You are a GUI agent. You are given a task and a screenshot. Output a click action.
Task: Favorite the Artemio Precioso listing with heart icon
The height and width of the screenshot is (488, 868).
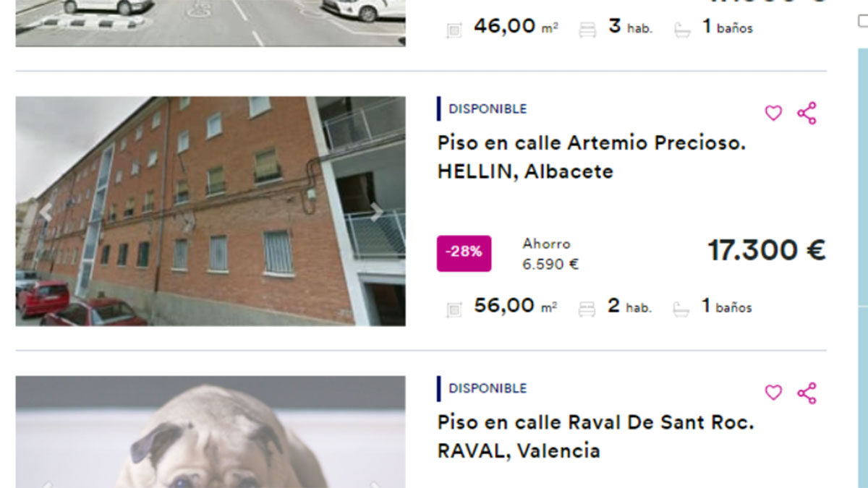(773, 114)
